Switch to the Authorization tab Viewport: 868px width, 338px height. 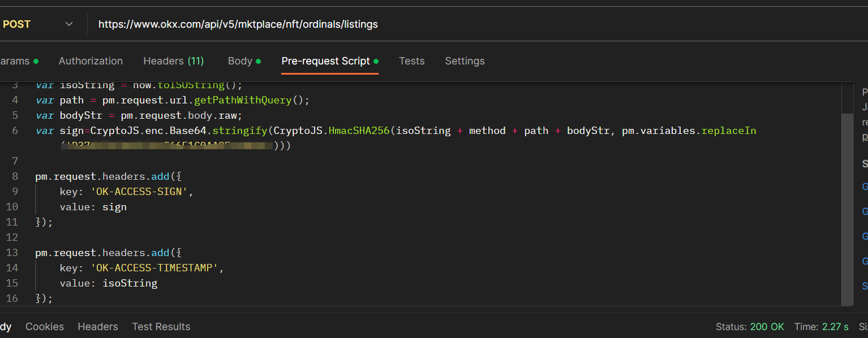pos(91,61)
